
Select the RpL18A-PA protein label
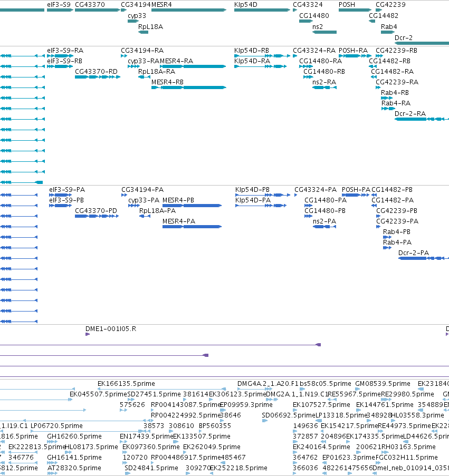pos(157,211)
